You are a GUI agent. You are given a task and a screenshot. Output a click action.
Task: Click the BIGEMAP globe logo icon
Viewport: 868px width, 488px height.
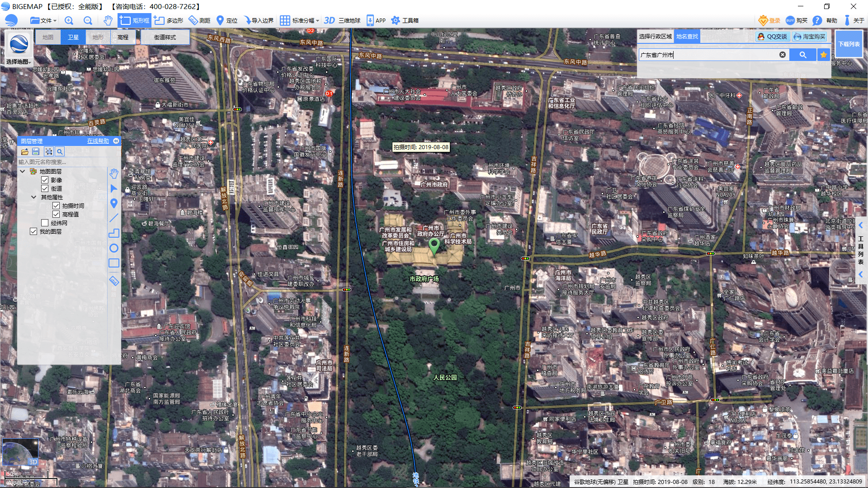tap(11, 20)
